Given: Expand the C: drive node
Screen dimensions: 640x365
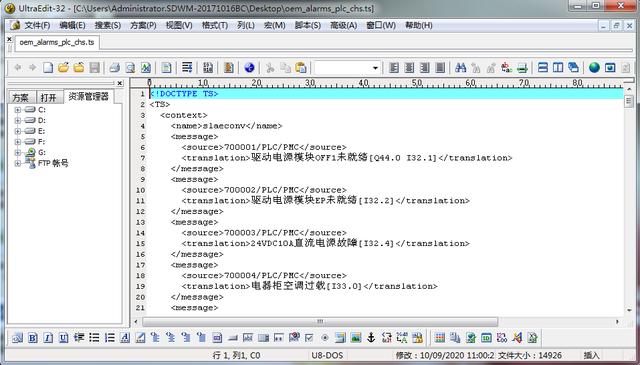Looking at the screenshot, I should [18, 110].
